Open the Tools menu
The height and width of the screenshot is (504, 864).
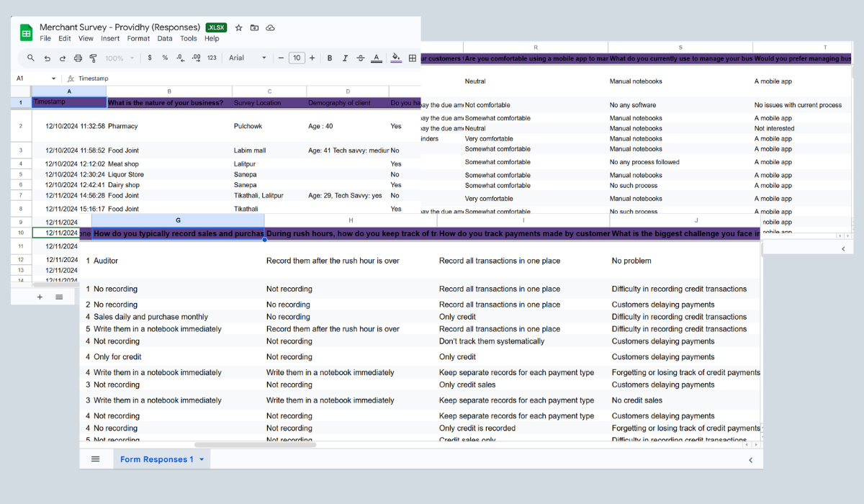[x=189, y=38]
